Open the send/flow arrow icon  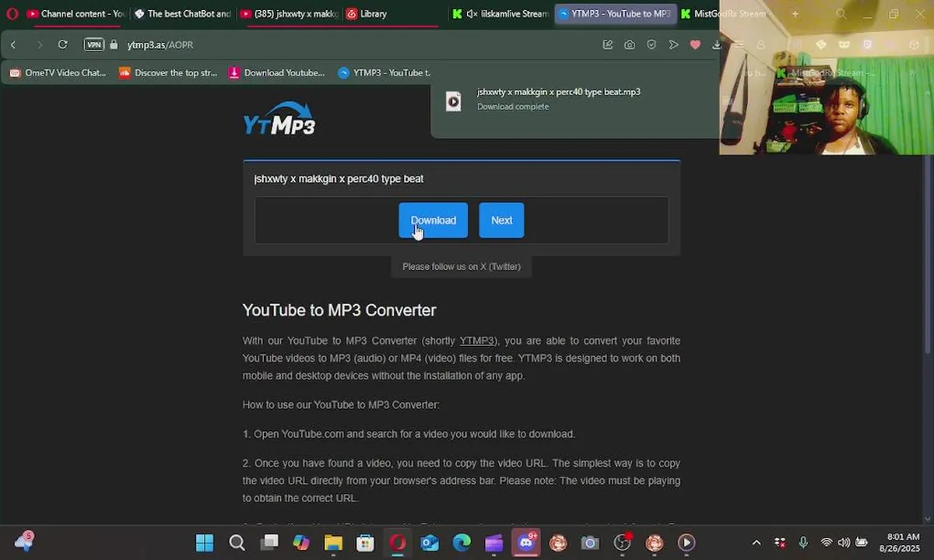[x=674, y=45]
